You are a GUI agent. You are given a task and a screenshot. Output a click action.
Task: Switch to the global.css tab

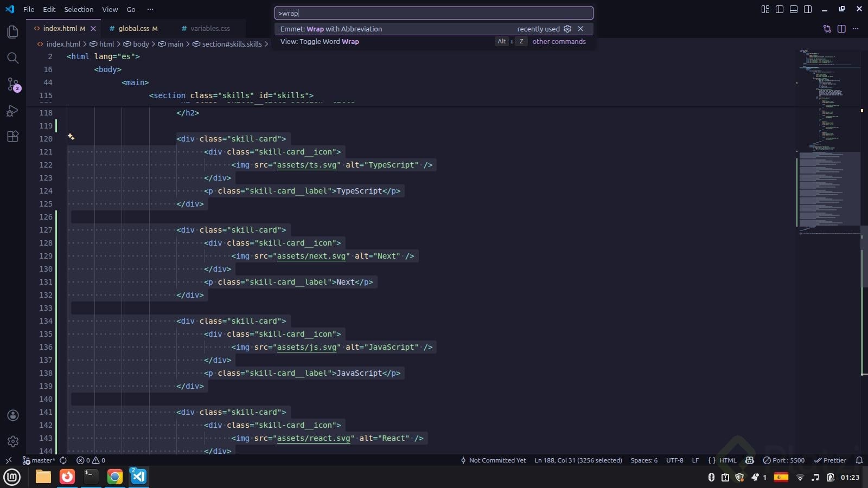(x=133, y=28)
